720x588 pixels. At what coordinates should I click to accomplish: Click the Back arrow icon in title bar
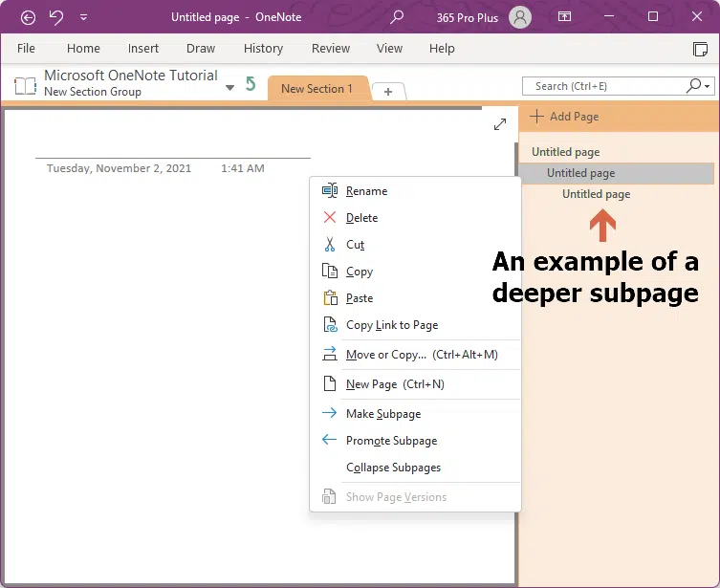[x=28, y=17]
